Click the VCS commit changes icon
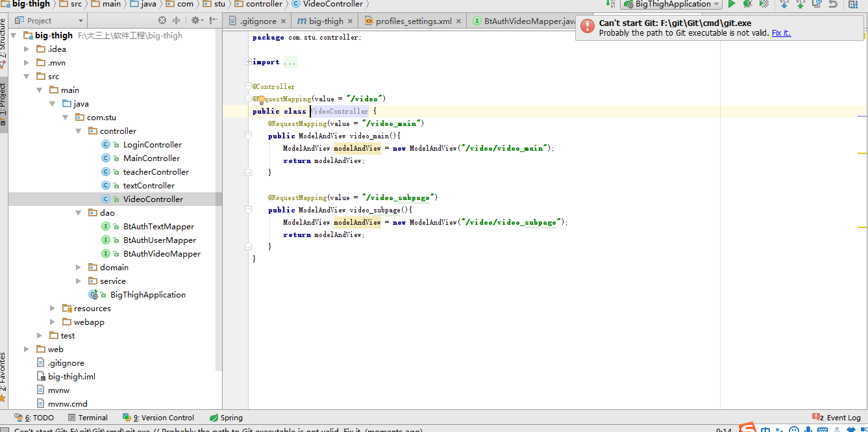Screen dimensions: 868x432 pos(800,4)
